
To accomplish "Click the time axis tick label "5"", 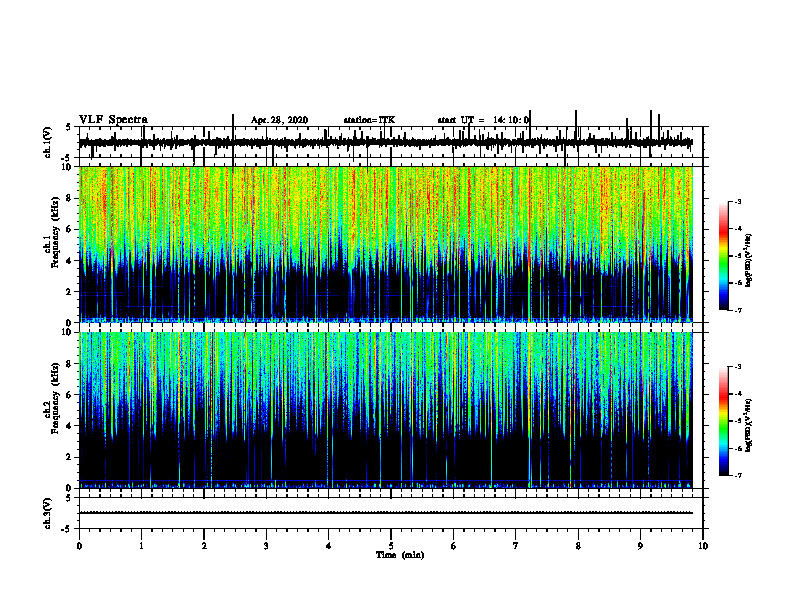I will click(391, 546).
